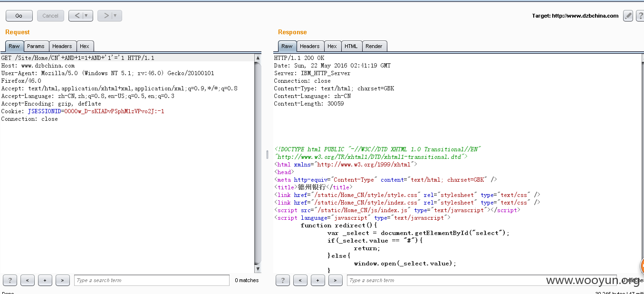Click the Response section heading
644x294 pixels.
tap(292, 32)
